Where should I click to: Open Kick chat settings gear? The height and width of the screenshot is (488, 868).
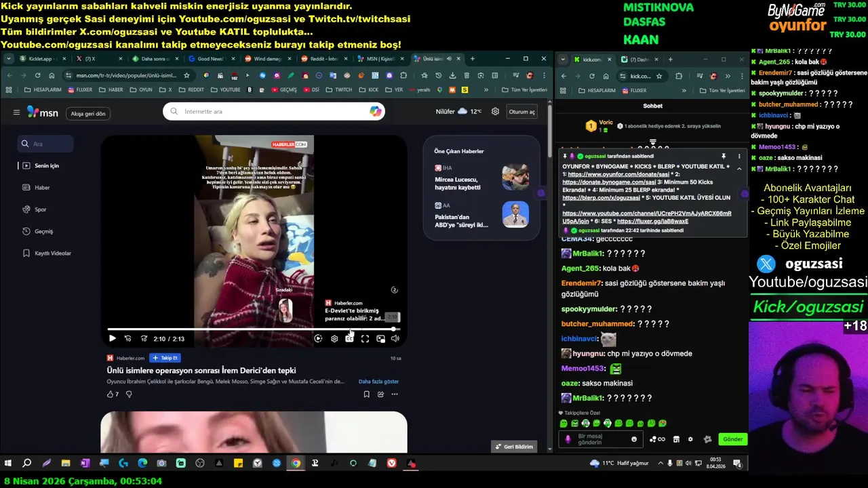coord(690,439)
